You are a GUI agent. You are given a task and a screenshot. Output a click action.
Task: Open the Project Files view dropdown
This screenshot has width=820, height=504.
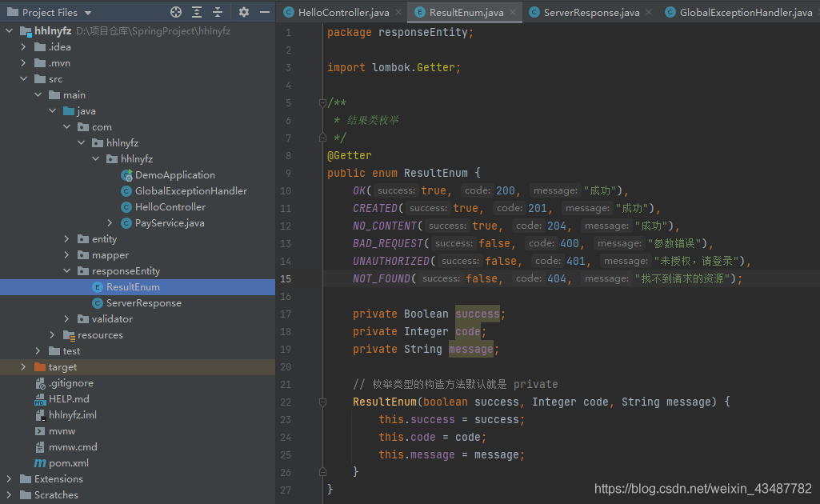(x=88, y=13)
